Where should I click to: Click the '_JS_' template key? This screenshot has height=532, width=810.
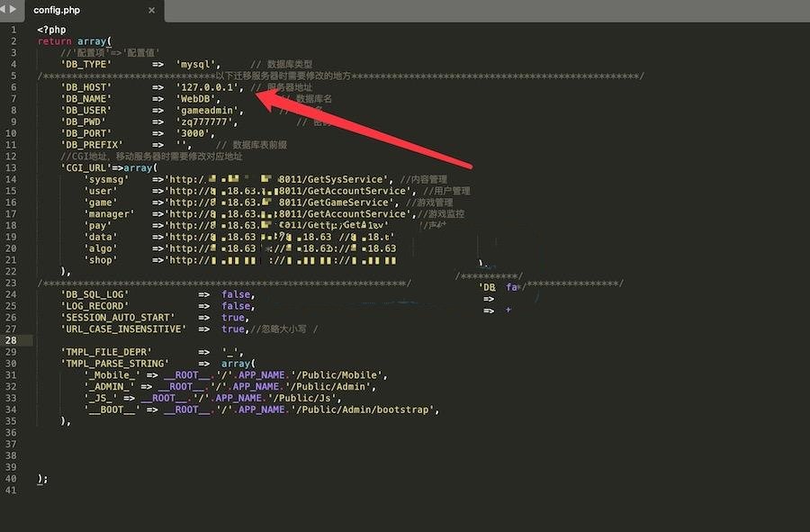point(100,398)
